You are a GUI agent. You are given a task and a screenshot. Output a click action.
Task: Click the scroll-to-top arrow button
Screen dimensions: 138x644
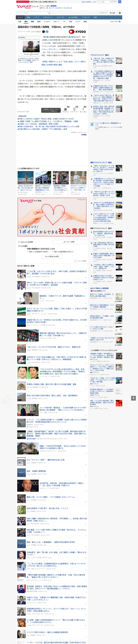(x=133, y=398)
